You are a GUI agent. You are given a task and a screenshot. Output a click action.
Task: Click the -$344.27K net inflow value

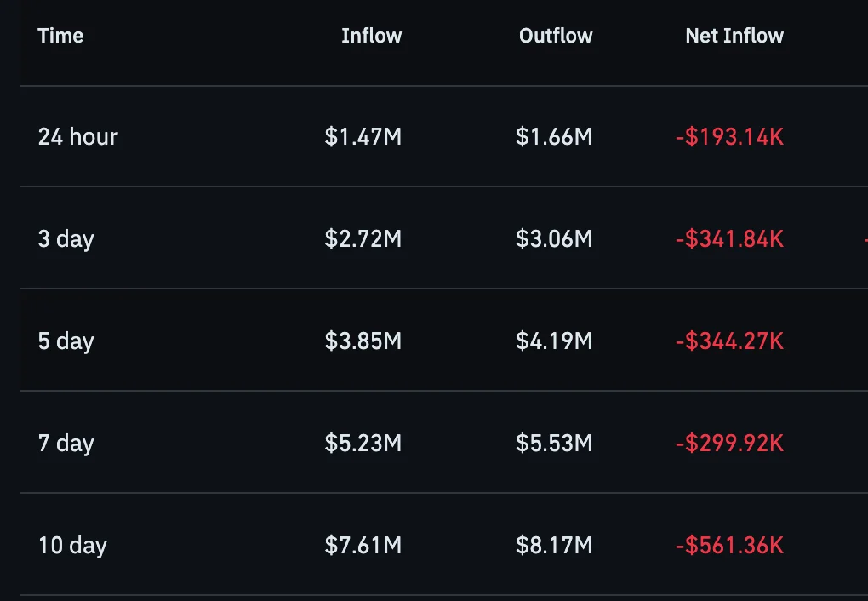pos(729,341)
